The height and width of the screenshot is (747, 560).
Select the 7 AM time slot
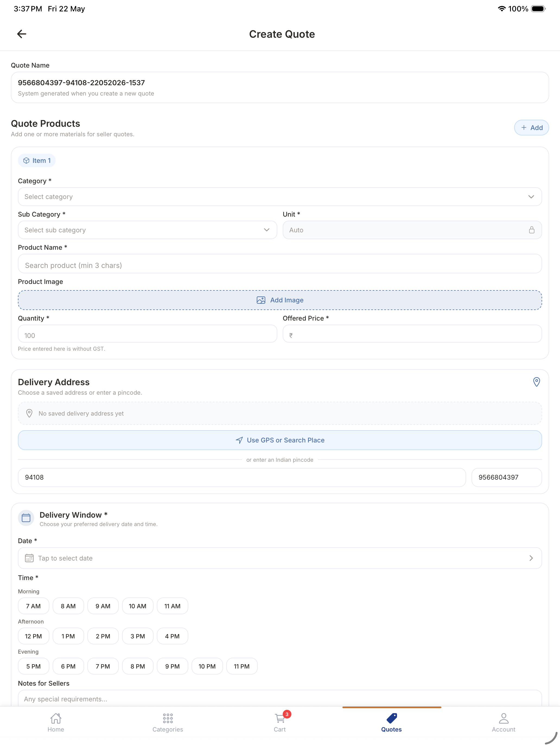(33, 606)
